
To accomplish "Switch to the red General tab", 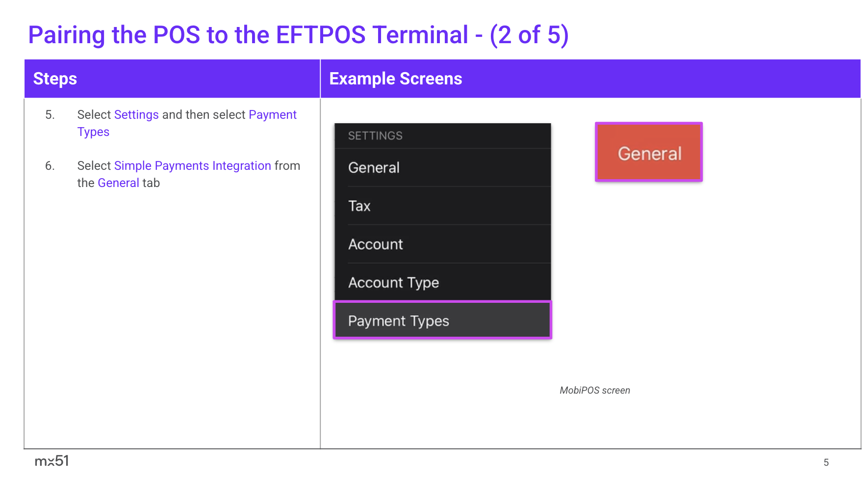I will [649, 153].
